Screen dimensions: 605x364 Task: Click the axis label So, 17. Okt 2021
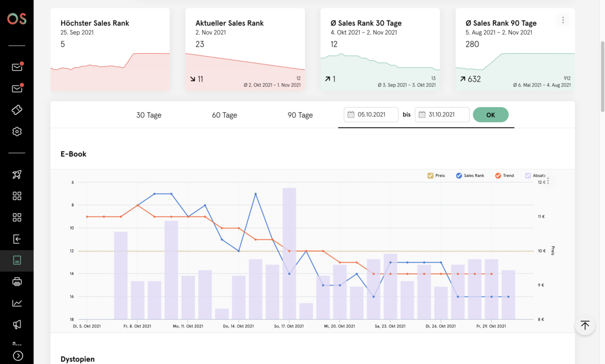point(289,326)
